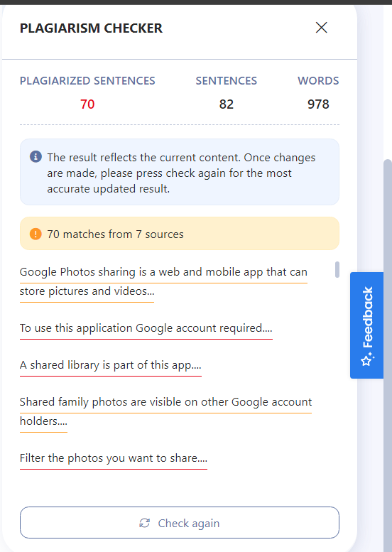Click the refresh arrows icon in Check again
This screenshot has height=552, width=392.
click(145, 523)
